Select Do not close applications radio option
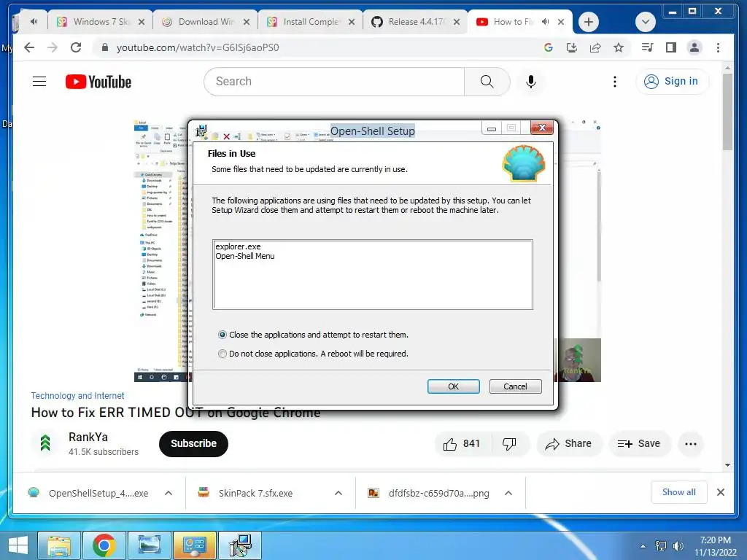The height and width of the screenshot is (560, 747). pyautogui.click(x=222, y=354)
